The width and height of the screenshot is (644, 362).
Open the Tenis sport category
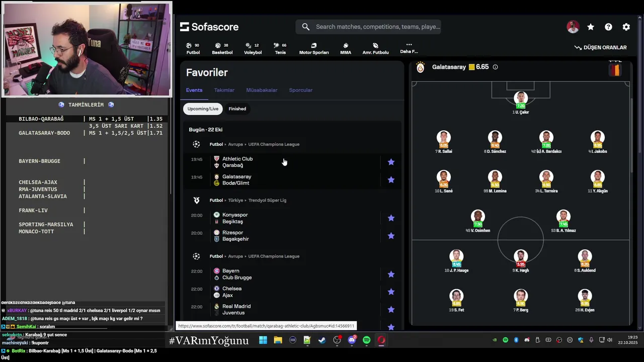(280, 48)
